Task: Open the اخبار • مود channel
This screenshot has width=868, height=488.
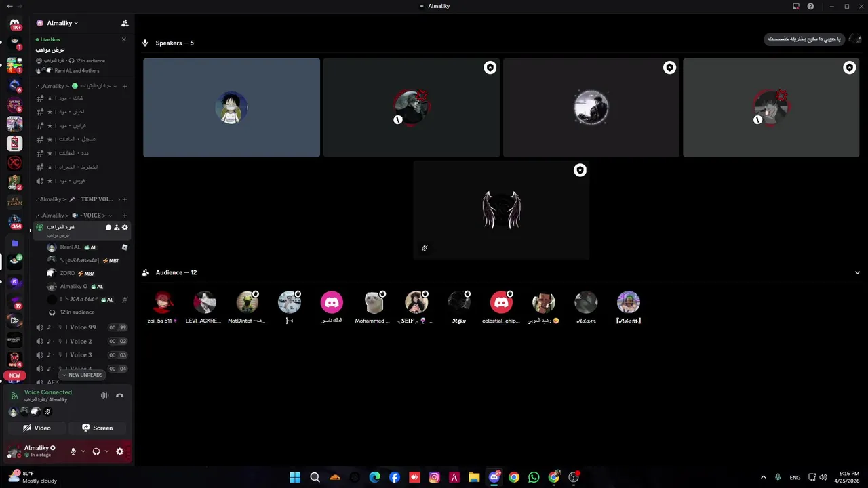Action: [81, 112]
